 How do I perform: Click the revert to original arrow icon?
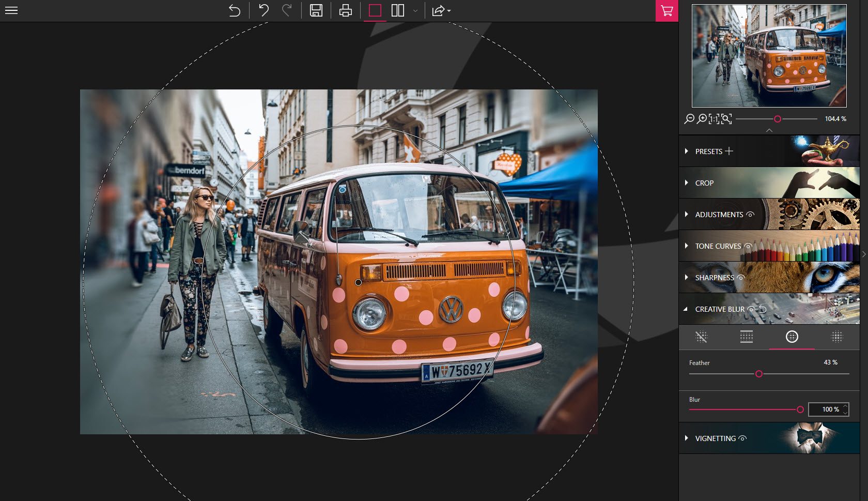click(x=235, y=10)
